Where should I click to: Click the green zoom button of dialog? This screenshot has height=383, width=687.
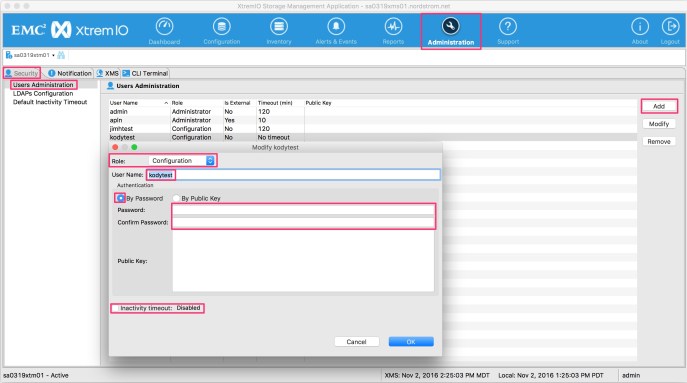pyautogui.click(x=135, y=147)
